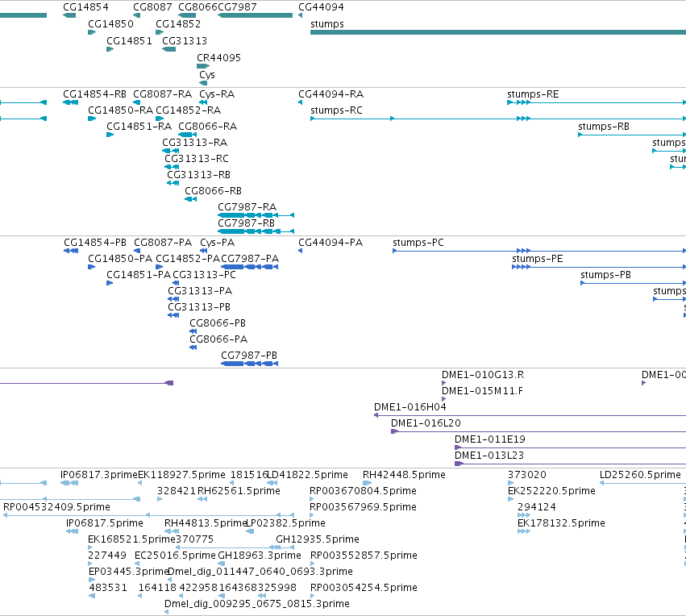Click the CG14852-RA transcript label

point(188,110)
